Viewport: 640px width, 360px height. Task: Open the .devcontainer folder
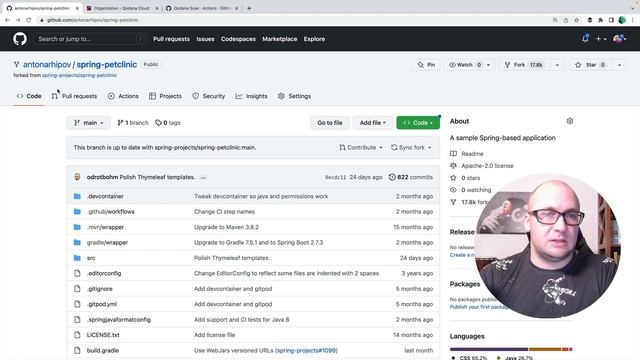(105, 196)
